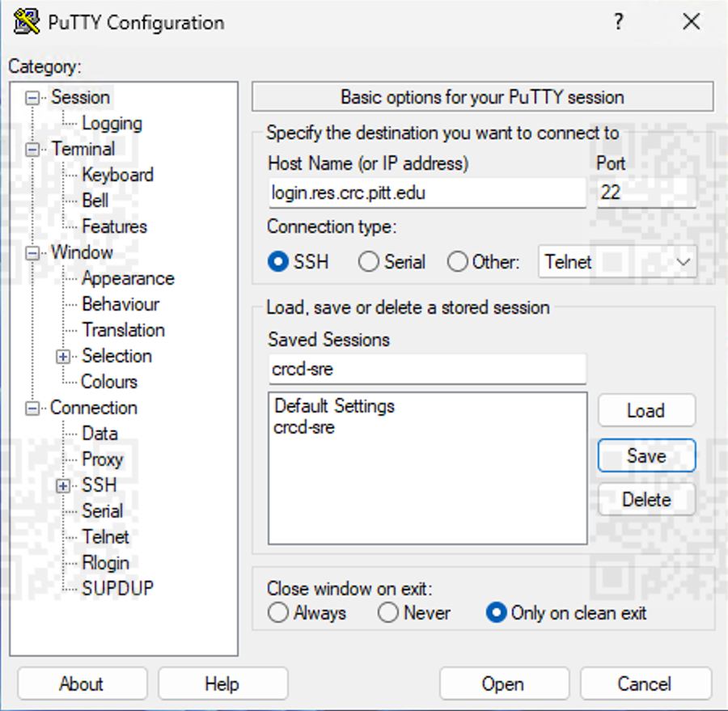The height and width of the screenshot is (711, 728).
Task: Open the Telnet settings category in tree
Action: 105,537
